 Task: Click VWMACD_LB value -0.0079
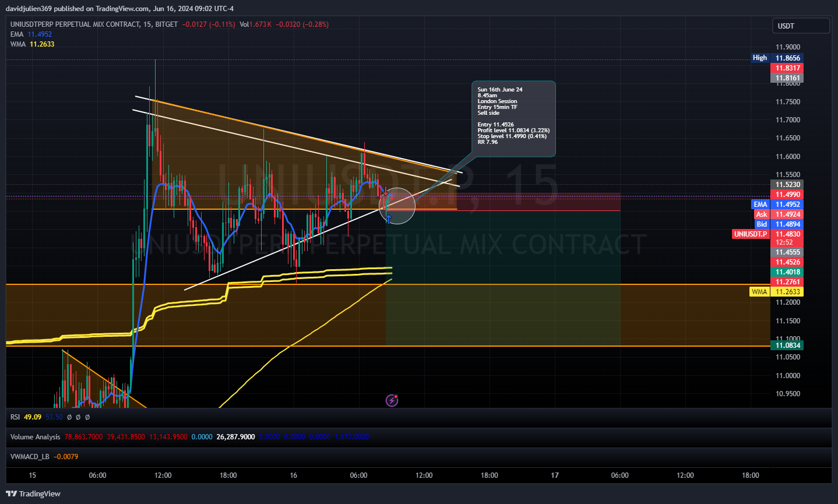[66, 457]
